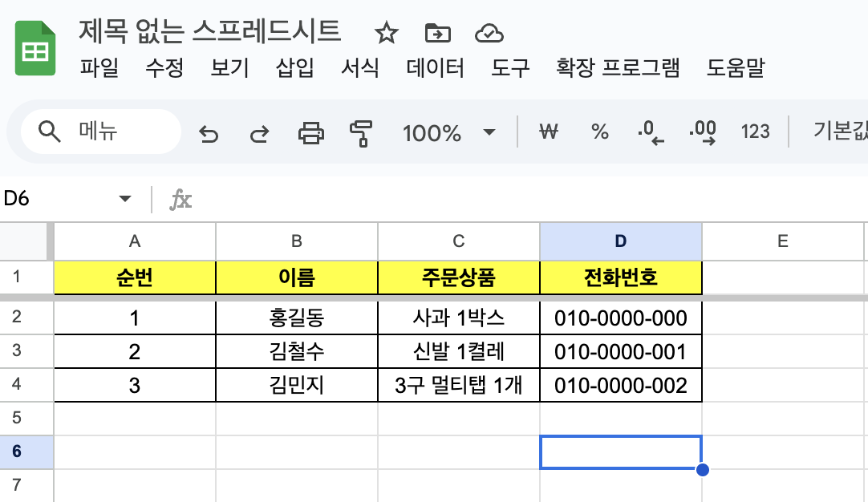Click the move to folder icon
Image resolution: width=868 pixels, height=502 pixels.
click(x=437, y=34)
